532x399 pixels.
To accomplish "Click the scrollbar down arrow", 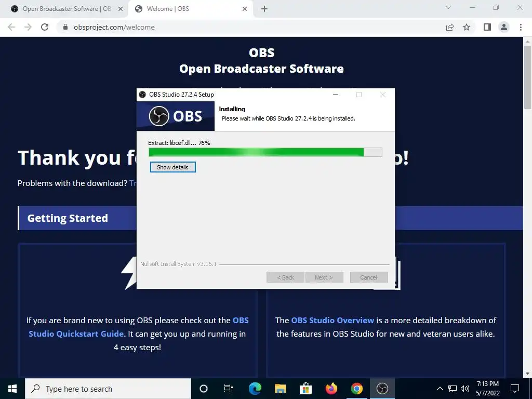I will tap(527, 374).
